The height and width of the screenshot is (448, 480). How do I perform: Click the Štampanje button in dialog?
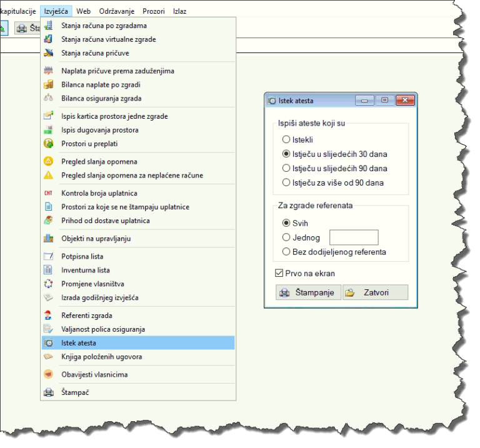(x=308, y=292)
